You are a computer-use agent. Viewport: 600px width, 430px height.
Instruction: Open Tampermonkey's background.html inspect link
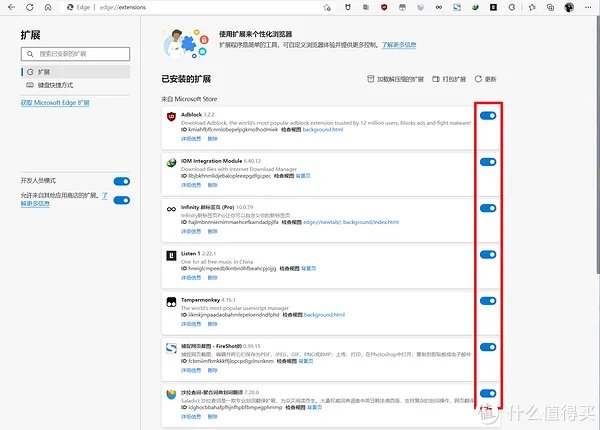pyautogui.click(x=324, y=315)
